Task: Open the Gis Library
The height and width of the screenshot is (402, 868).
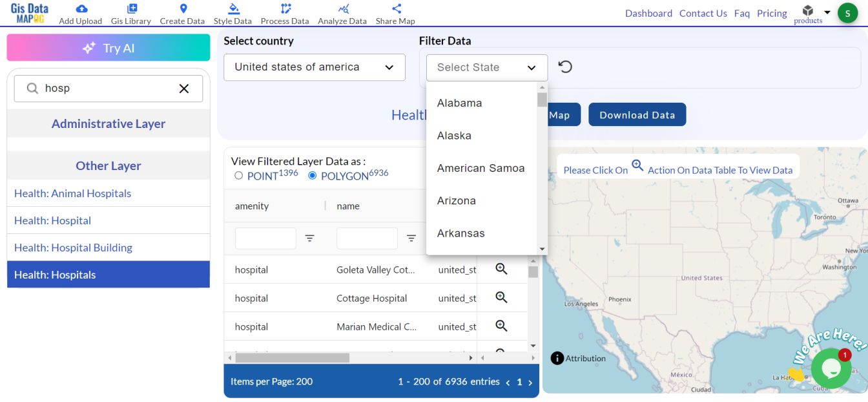Action: (131, 13)
